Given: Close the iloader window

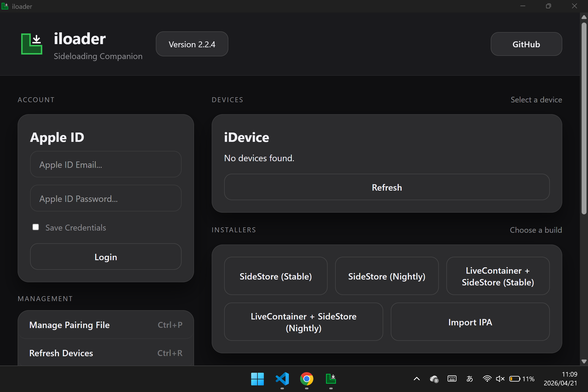Looking at the screenshot, I should [575, 6].
